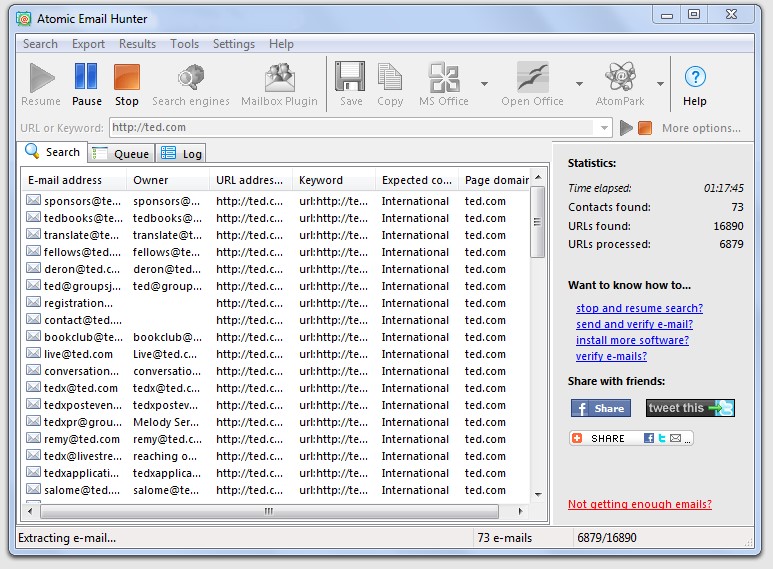Open the 'stop and resume search?' link

tap(639, 308)
